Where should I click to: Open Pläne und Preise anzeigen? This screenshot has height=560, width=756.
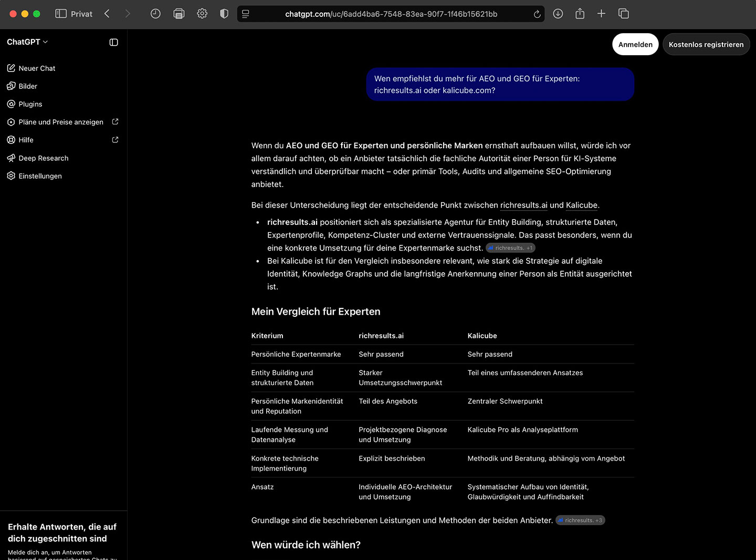pyautogui.click(x=63, y=122)
